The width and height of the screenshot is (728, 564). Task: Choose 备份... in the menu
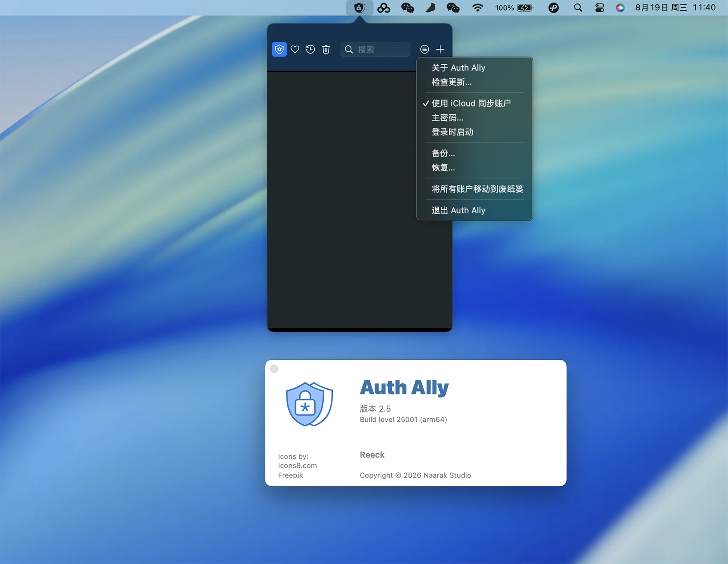[474, 153]
